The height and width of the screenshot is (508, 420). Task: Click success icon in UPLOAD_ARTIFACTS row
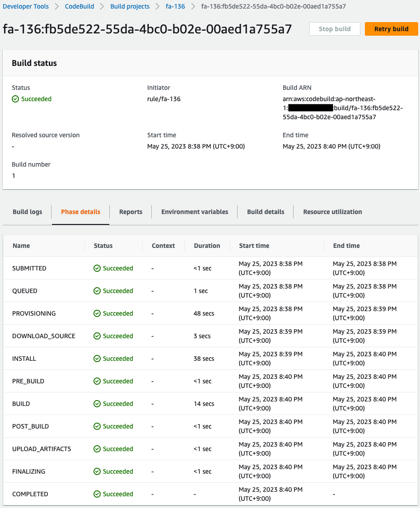pos(97,449)
